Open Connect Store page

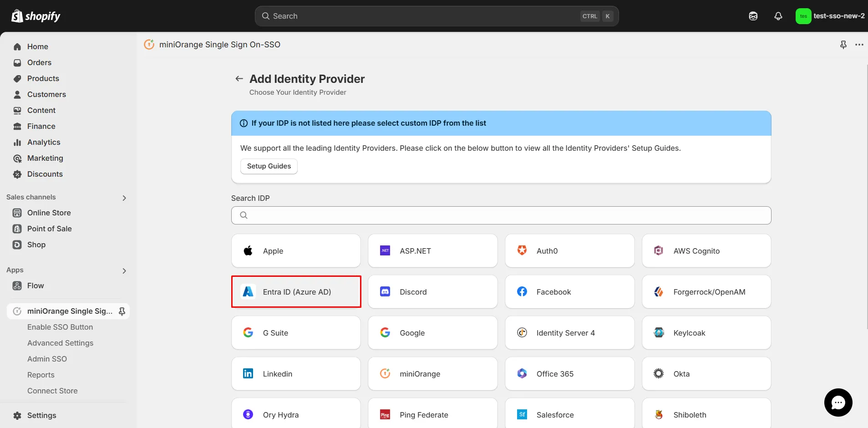point(52,391)
